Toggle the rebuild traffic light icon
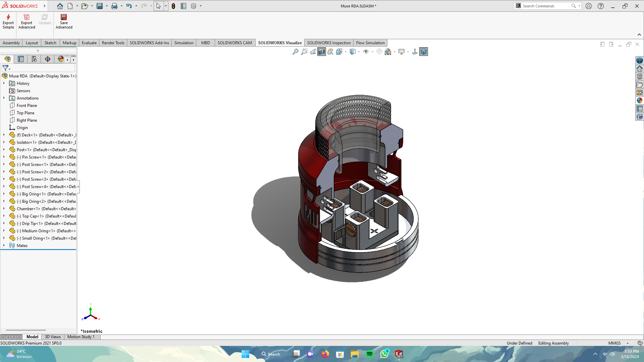The width and height of the screenshot is (644, 362). click(x=173, y=6)
